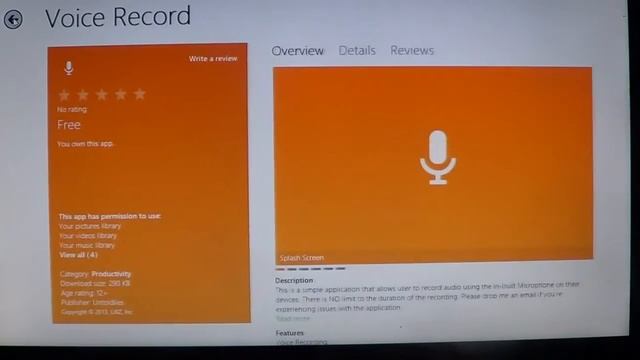This screenshot has width=640, height=360.
Task: Click the 'You own this app' text
Action: [85, 144]
